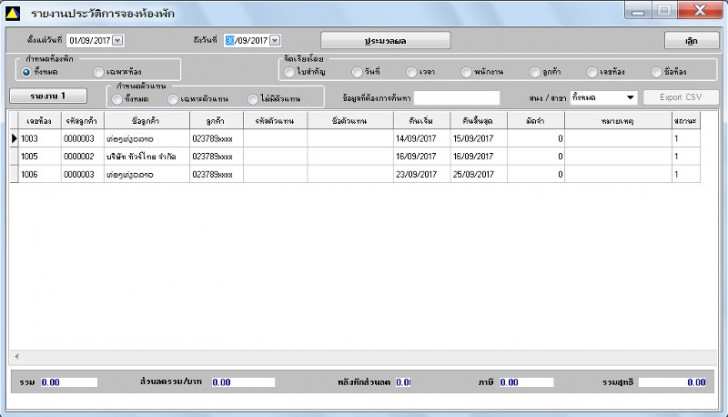Click the เลขห้อง column header
The height and width of the screenshot is (417, 728).
point(39,121)
